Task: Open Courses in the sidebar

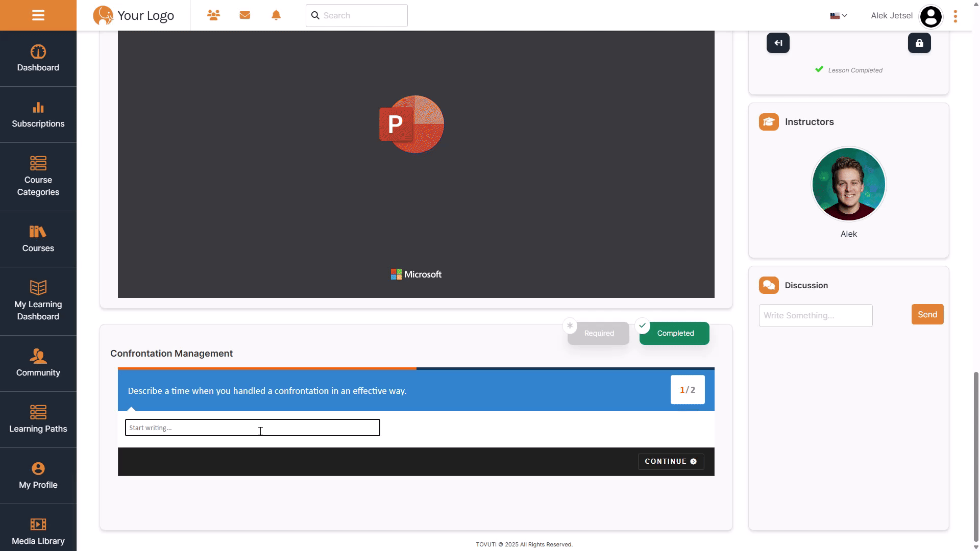Action: click(38, 239)
